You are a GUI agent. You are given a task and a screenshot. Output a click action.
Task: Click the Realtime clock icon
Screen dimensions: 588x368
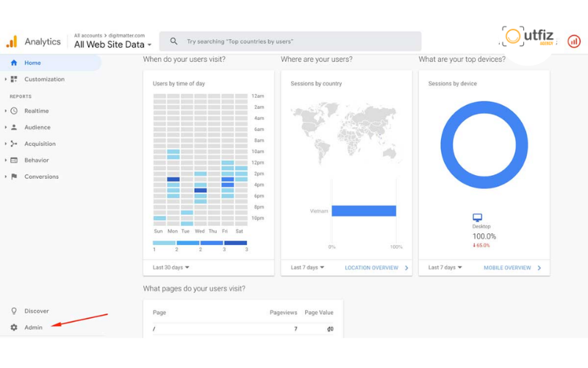[x=14, y=111]
